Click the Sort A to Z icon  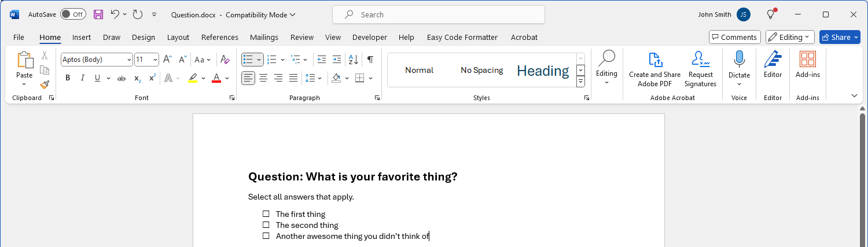coord(354,59)
